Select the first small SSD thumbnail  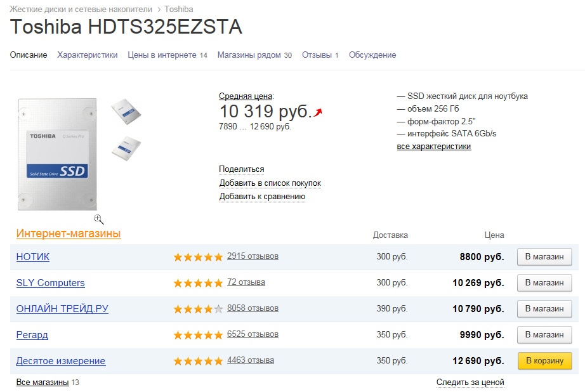coord(126,111)
